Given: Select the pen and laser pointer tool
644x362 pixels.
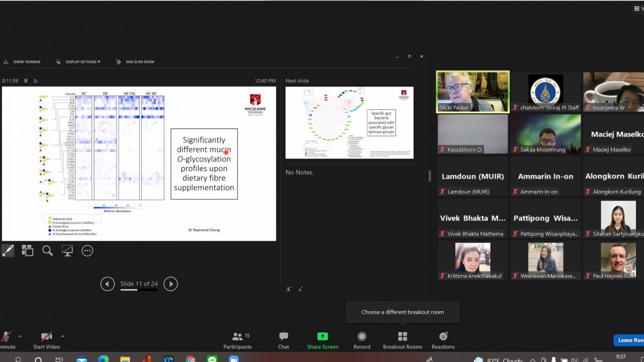Looking at the screenshot, I should pos(8,251).
